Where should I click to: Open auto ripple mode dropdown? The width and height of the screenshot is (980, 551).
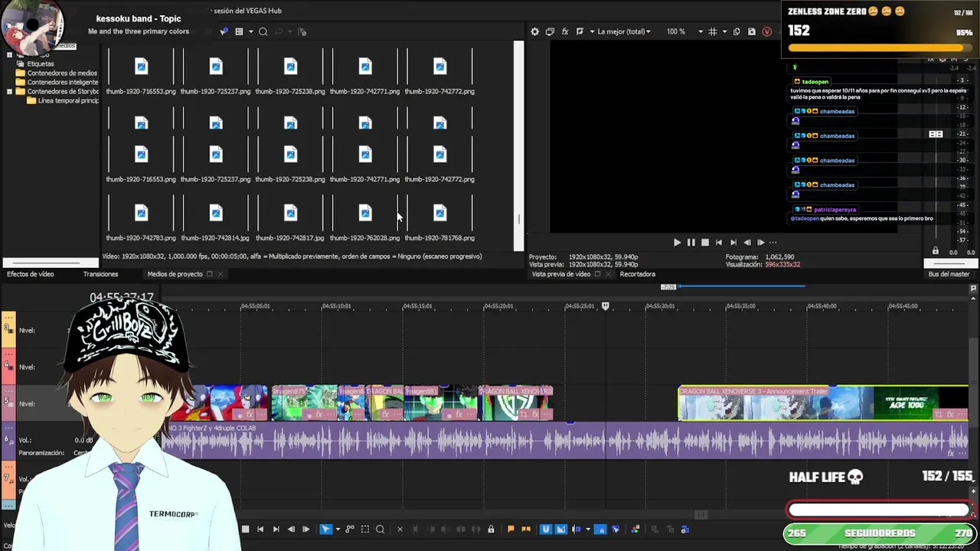pos(588,529)
